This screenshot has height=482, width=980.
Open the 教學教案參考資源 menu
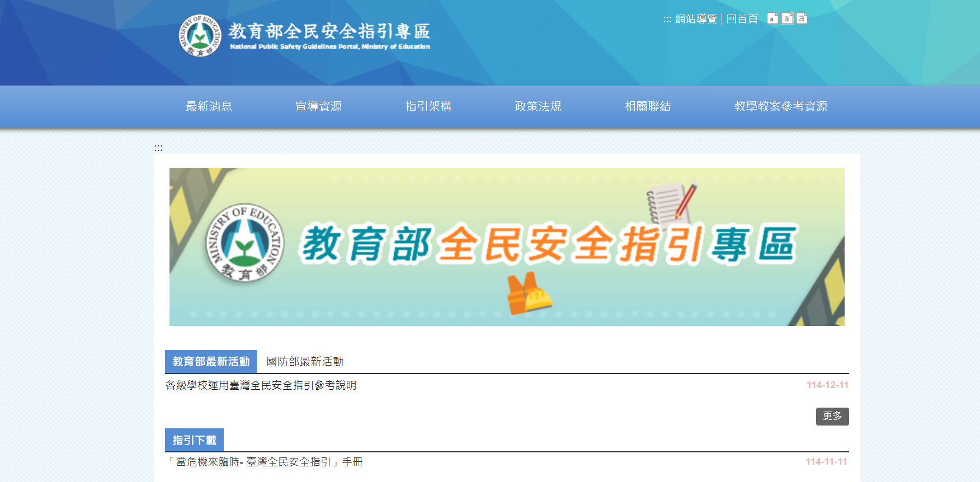tap(780, 106)
